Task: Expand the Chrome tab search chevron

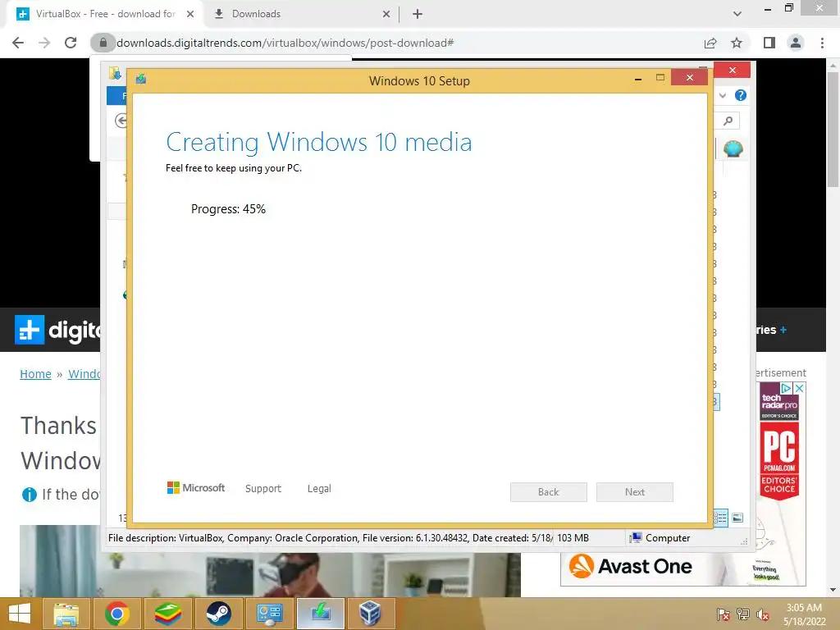Action: [x=737, y=14]
